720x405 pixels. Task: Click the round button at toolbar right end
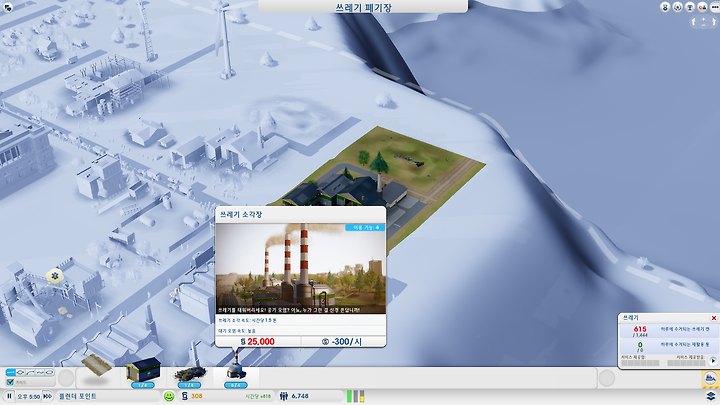(607, 378)
